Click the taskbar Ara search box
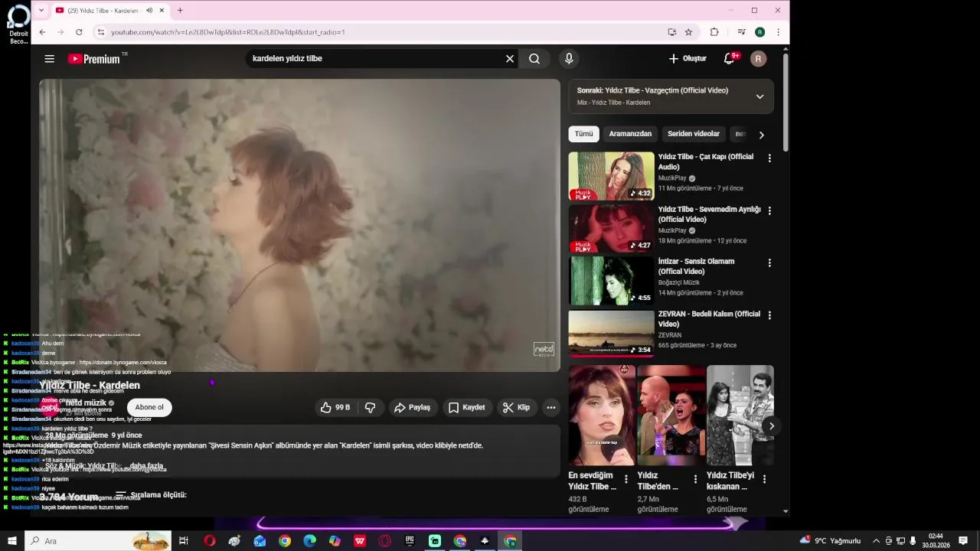This screenshot has height=551, width=980. point(98,541)
